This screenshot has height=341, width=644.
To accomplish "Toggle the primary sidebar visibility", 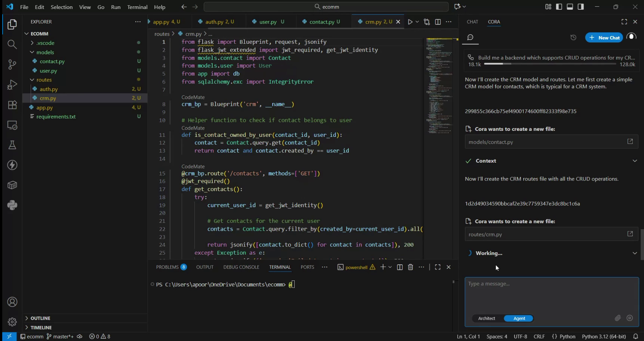I will [559, 6].
